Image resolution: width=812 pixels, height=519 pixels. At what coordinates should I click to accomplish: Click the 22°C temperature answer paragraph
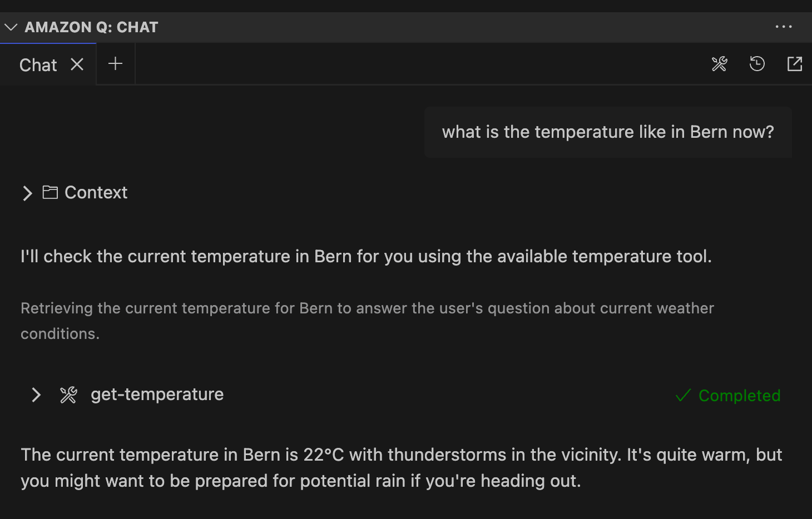(x=400, y=467)
